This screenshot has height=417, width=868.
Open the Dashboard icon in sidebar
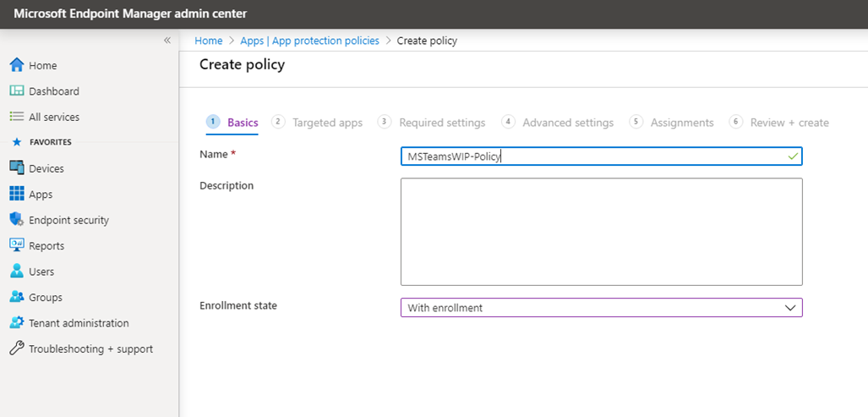tap(17, 91)
